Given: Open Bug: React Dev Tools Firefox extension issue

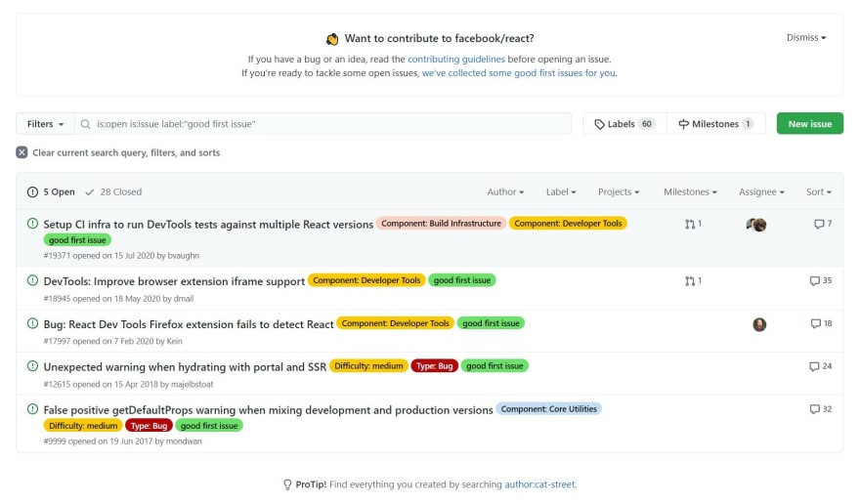Looking at the screenshot, I should 189,324.
